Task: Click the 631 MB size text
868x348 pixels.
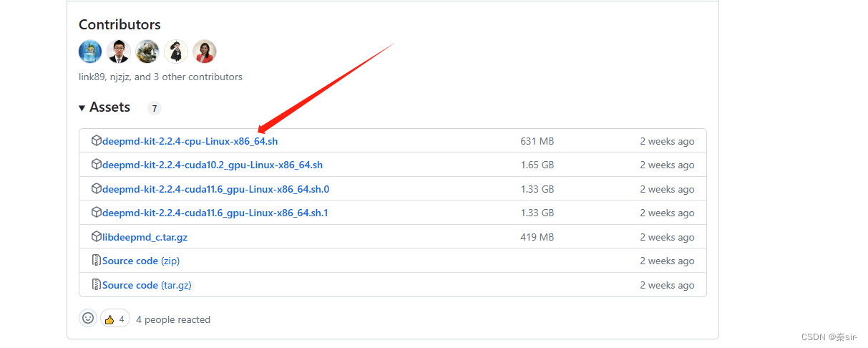Action: [537, 142]
